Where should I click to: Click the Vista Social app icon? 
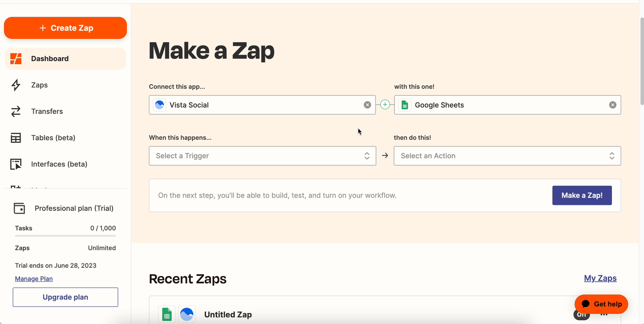159,105
